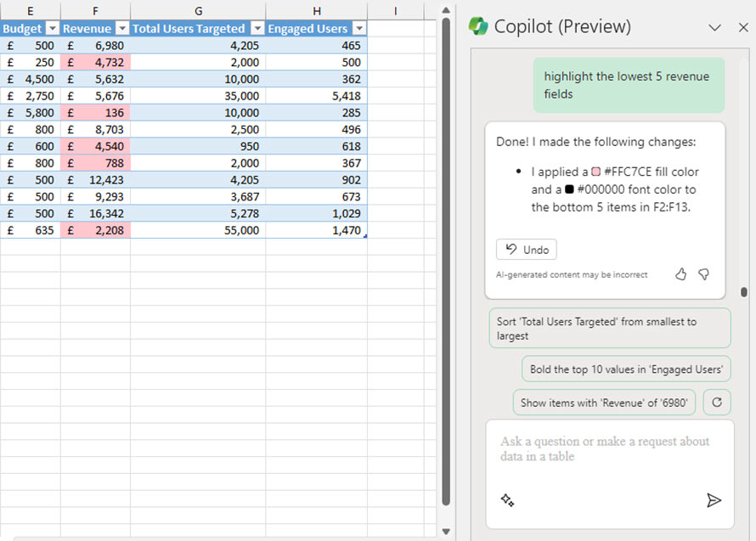The height and width of the screenshot is (541, 756).
Task: Open the Engaged Users filter dropdown
Action: tap(358, 28)
